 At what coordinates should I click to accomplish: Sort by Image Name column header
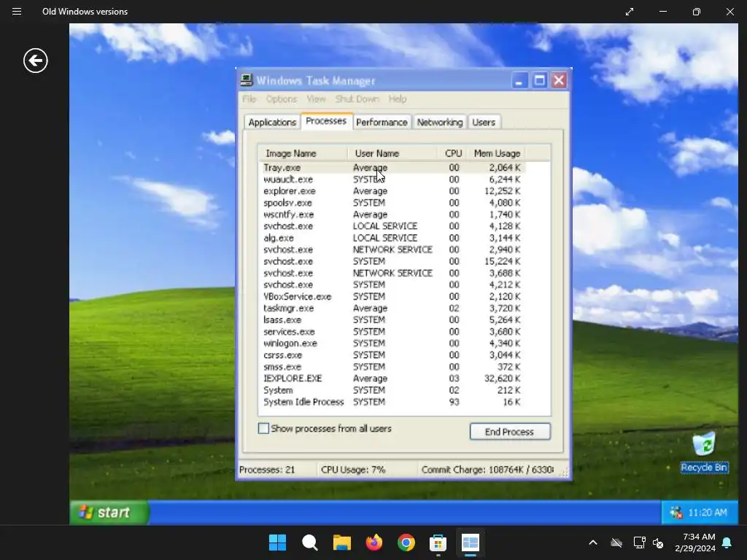click(303, 153)
